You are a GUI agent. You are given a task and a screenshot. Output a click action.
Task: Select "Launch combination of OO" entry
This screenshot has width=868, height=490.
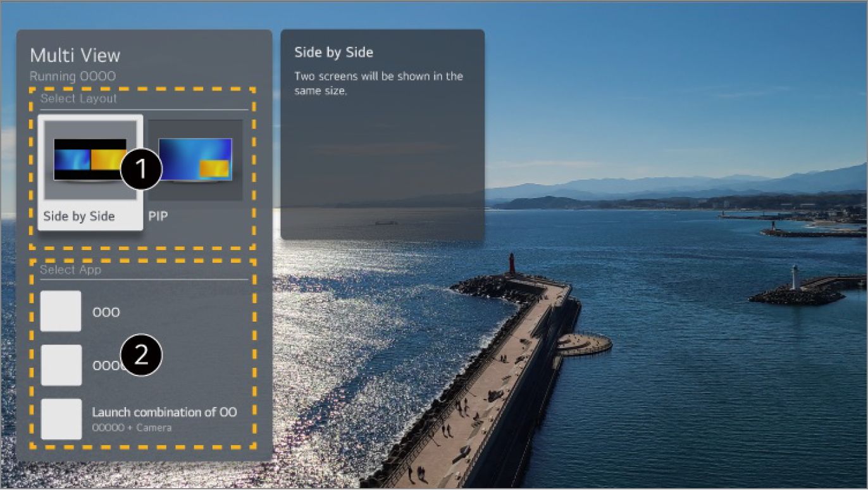click(164, 412)
